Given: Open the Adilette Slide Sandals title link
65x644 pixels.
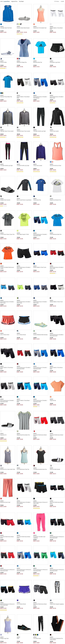Looking at the screenshot, I should click(x=5, y=200).
